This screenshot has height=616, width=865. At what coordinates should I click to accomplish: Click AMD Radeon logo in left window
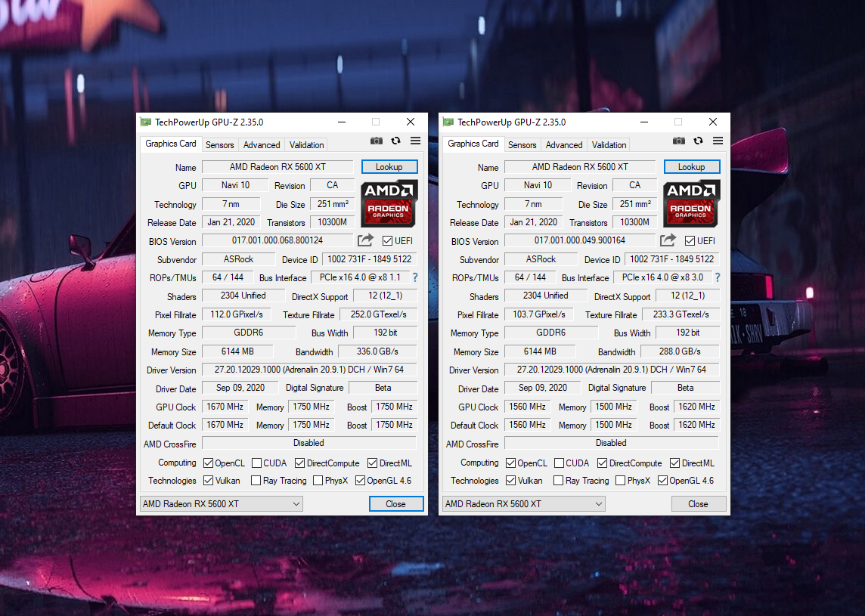point(389,203)
